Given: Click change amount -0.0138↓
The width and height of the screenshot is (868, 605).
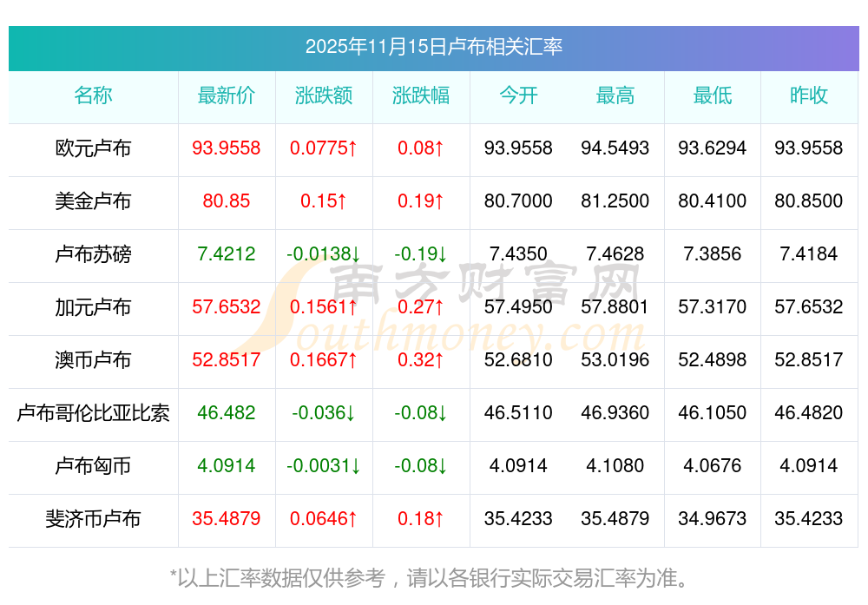Looking at the screenshot, I should 324,254.
